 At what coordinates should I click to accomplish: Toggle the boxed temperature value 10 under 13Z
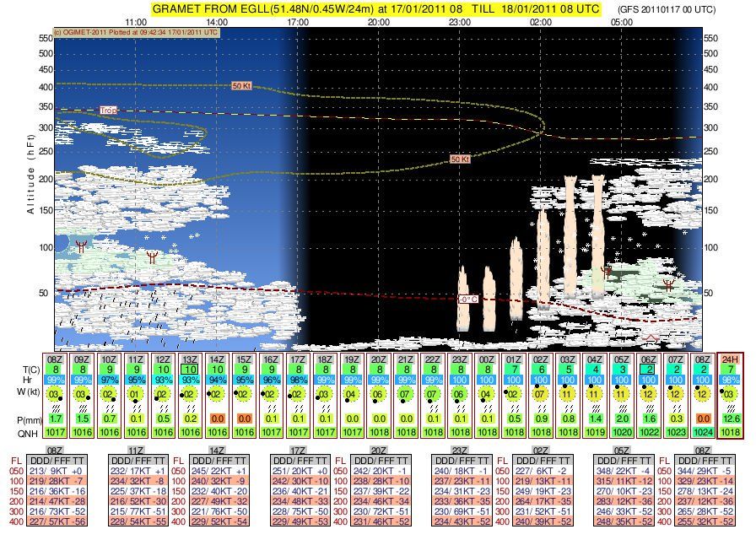(x=190, y=369)
